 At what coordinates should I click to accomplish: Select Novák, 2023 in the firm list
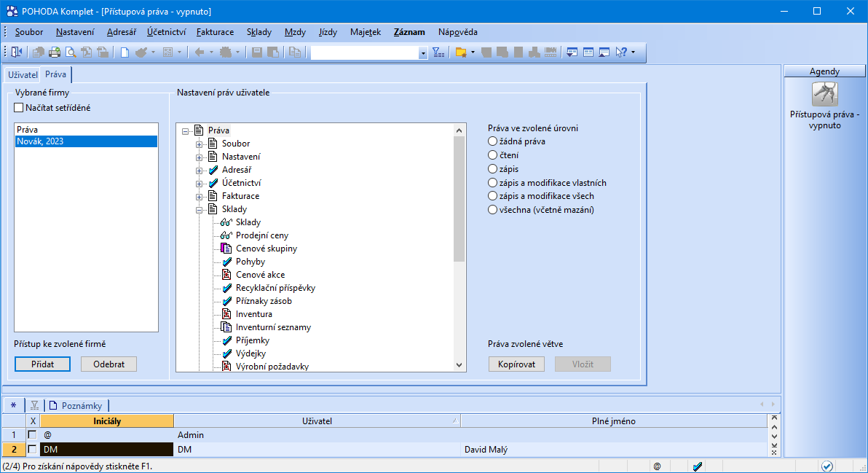(86, 141)
